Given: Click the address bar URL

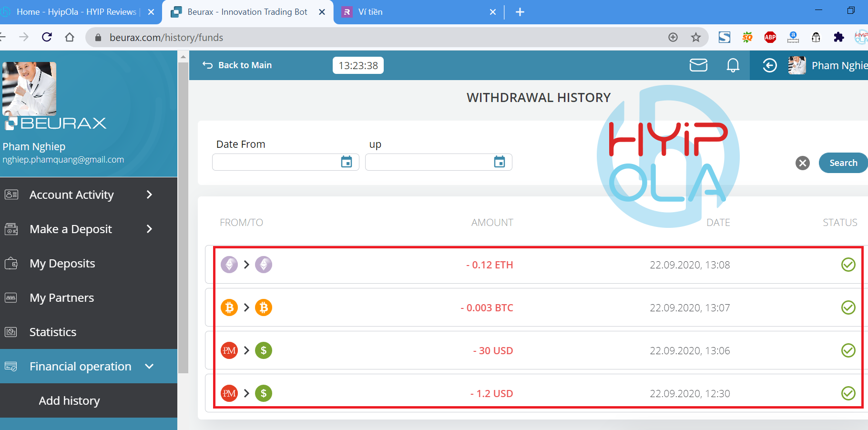Looking at the screenshot, I should tap(166, 38).
